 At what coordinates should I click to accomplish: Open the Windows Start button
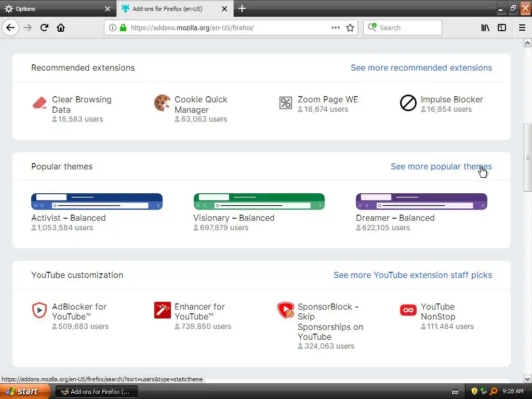point(25,392)
